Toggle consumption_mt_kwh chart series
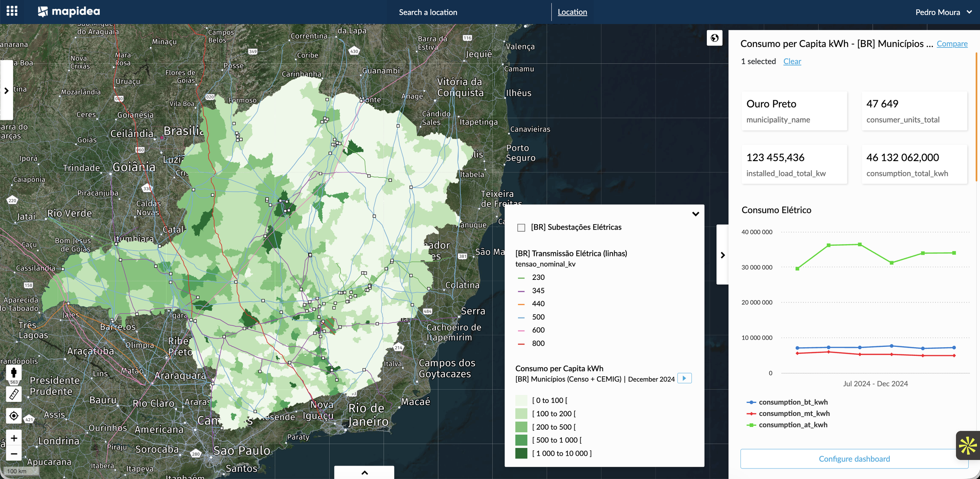Image resolution: width=980 pixels, height=479 pixels. (x=788, y=414)
